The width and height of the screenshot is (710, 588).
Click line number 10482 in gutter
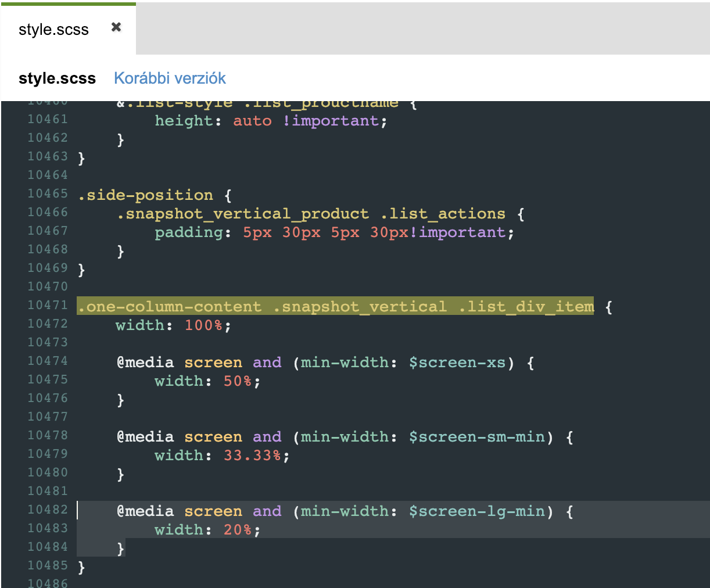(x=48, y=510)
